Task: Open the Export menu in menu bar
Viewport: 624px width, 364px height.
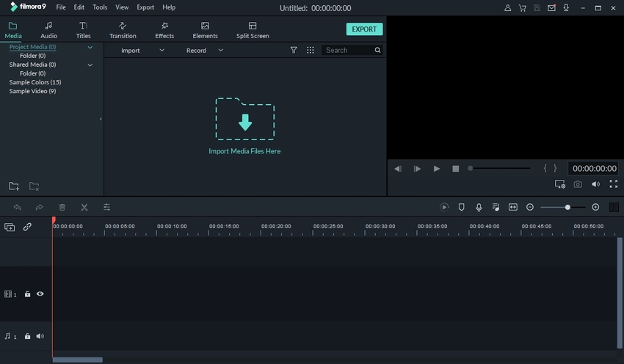Action: point(145,7)
